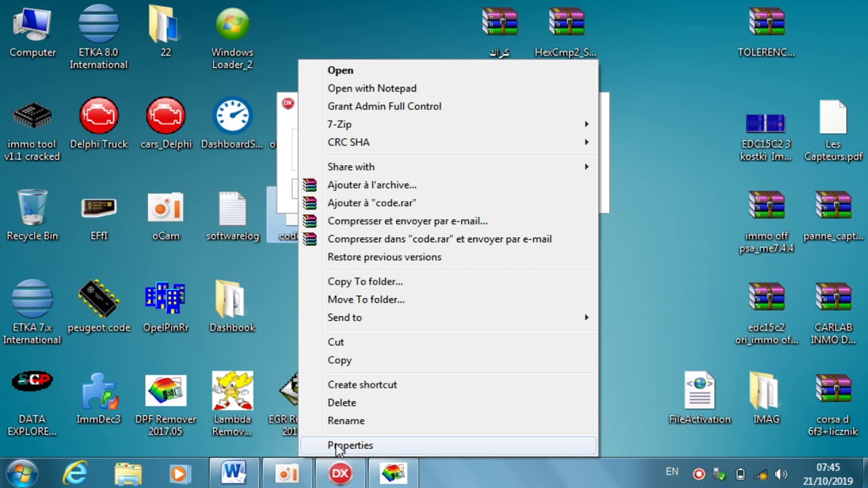
Task: Choose Delete in the context menu
Action: [448, 403]
